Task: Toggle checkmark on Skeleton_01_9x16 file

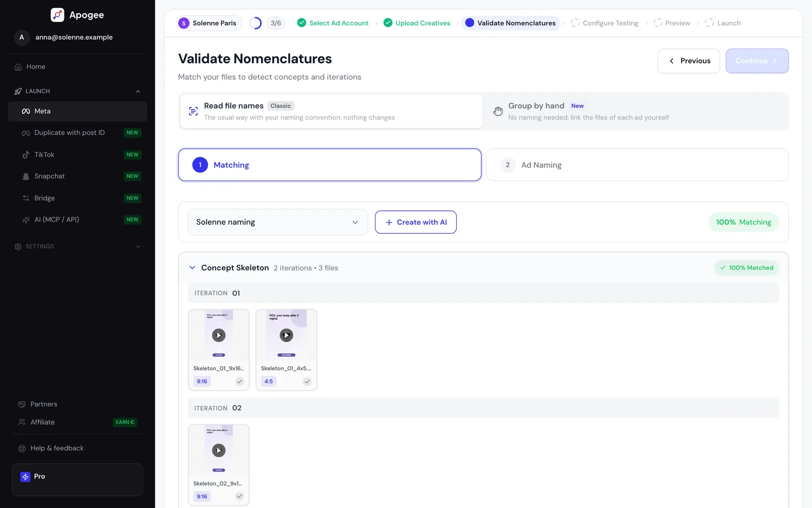Action: click(240, 382)
